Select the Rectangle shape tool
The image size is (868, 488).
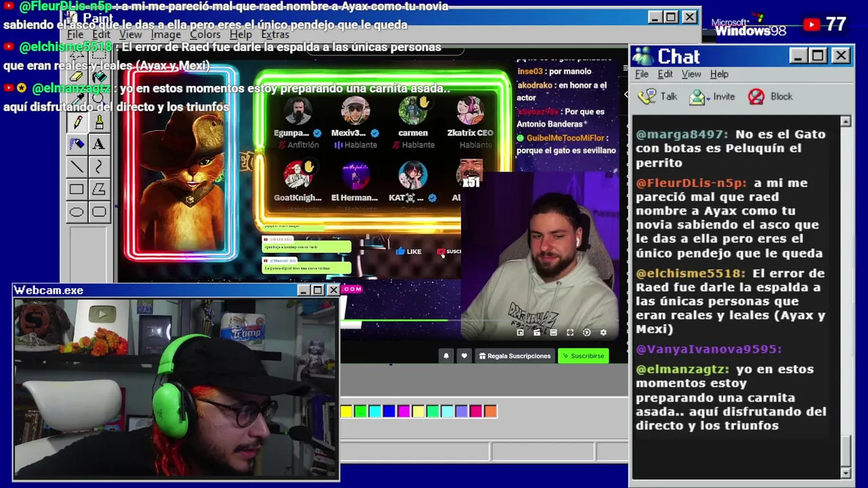pos(77,189)
